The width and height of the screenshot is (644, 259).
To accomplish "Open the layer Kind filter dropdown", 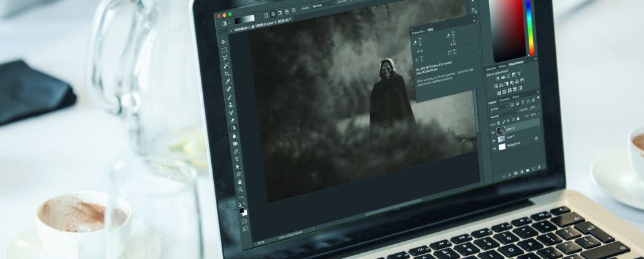I will pos(499,108).
